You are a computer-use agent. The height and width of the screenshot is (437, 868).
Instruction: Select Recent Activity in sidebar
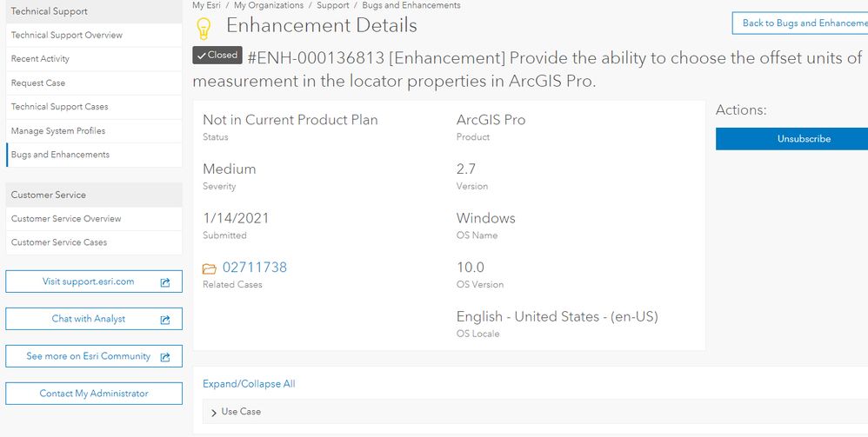tap(40, 59)
